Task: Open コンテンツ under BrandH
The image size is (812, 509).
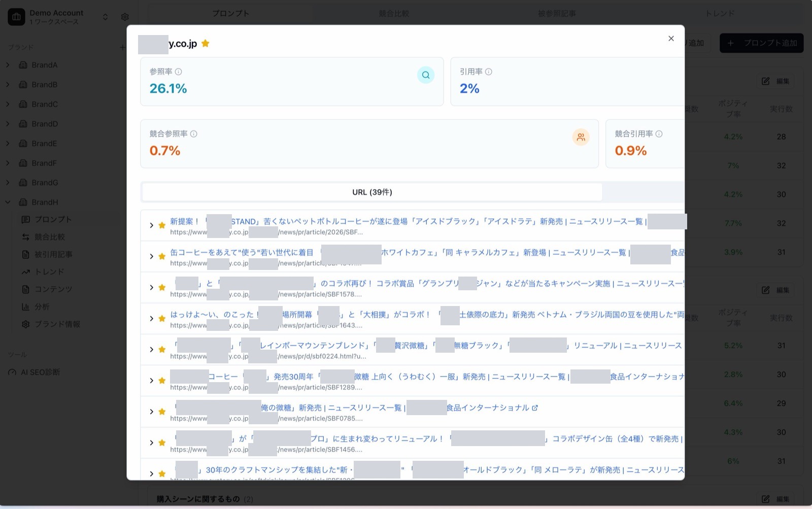Action: pos(53,289)
